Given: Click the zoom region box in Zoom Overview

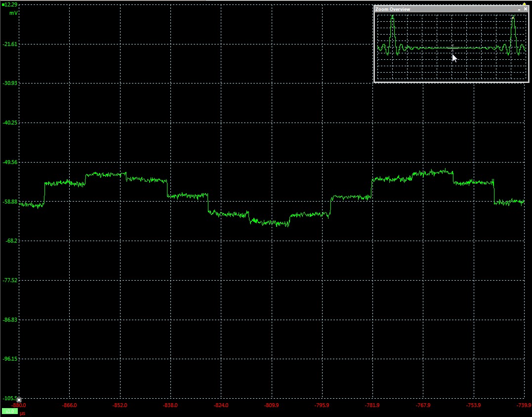Looking at the screenshot, I should pyautogui.click(x=452, y=48).
